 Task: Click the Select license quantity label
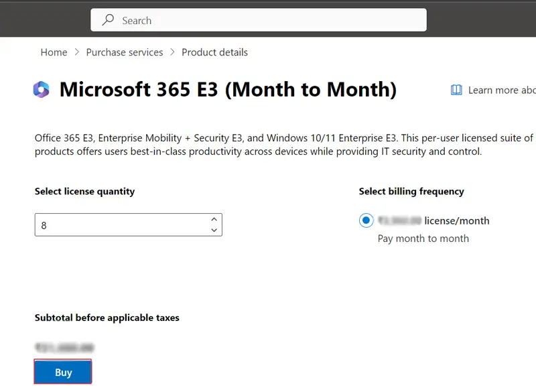click(84, 192)
